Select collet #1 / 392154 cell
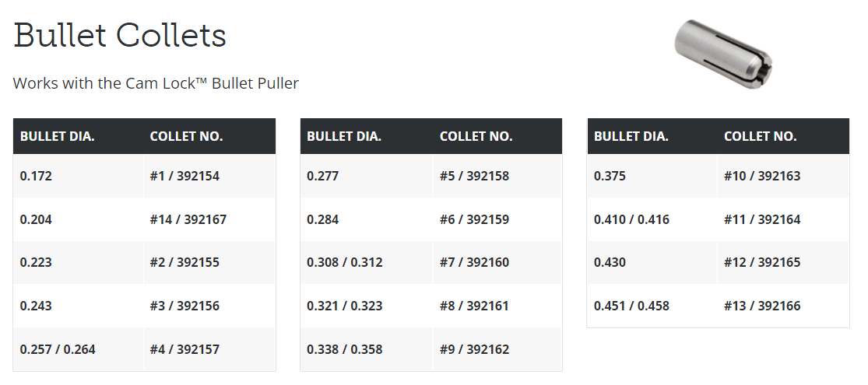Viewport: 868px width, 385px height. coord(209,176)
